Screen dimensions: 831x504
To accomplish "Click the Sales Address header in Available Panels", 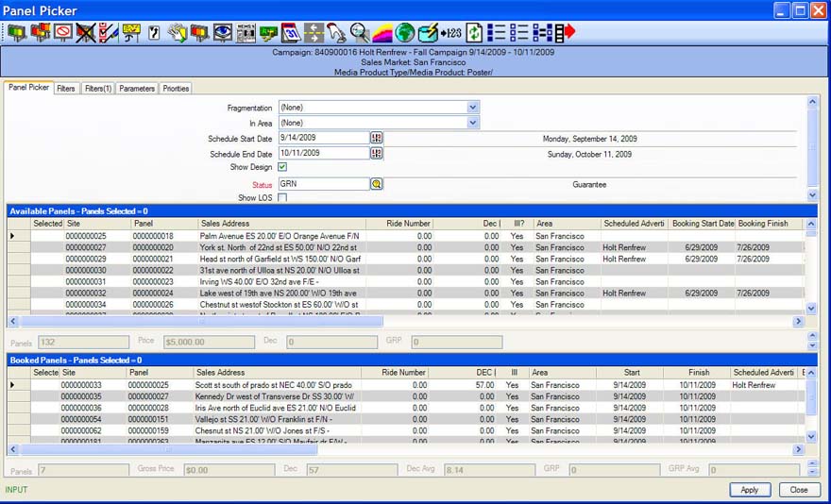I will (x=282, y=224).
